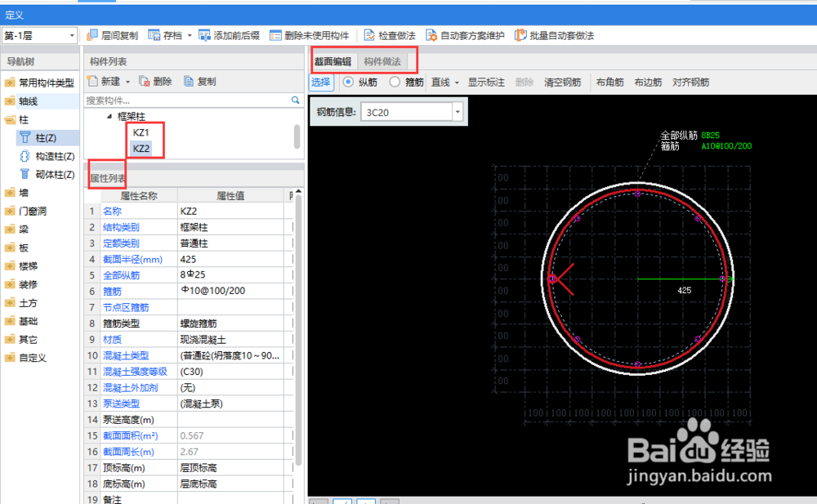Select the 柱(Z) column icon in tree
This screenshot has height=504, width=817.
[25, 137]
